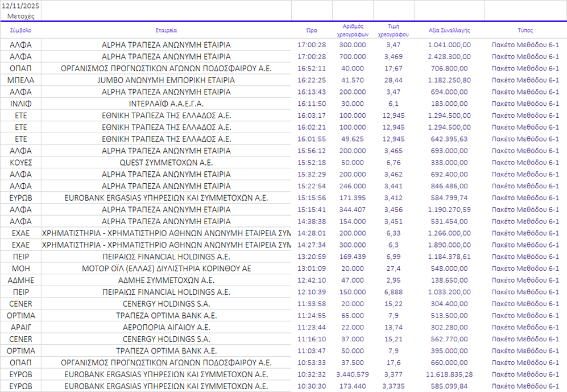Select the time cell 11:33:58
This screenshot has width=567, height=392.
[x=311, y=304]
